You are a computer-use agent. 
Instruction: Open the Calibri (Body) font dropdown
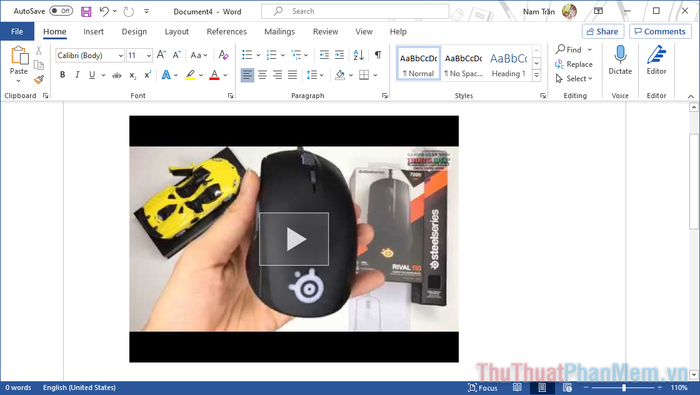click(90, 55)
